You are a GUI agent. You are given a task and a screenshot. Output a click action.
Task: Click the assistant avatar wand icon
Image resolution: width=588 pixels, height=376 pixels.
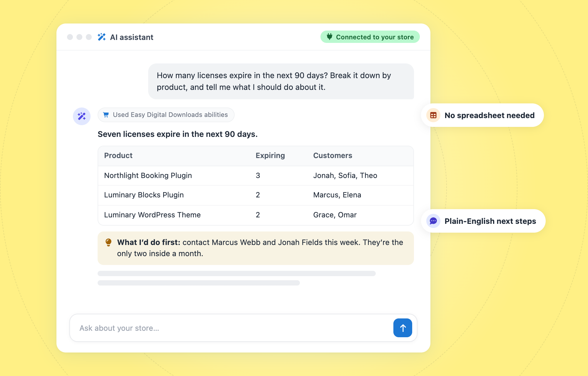(82, 116)
